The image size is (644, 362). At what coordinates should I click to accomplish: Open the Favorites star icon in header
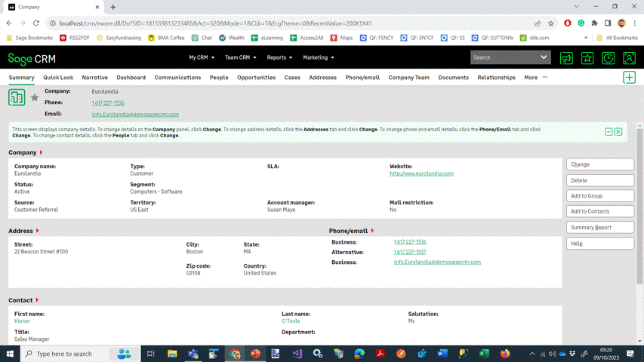(587, 58)
